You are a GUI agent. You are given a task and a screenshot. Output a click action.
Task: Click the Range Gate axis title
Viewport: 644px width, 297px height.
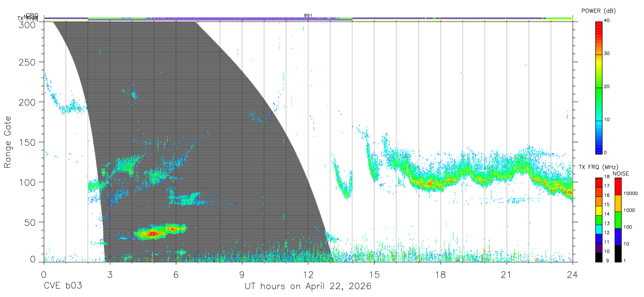point(8,142)
